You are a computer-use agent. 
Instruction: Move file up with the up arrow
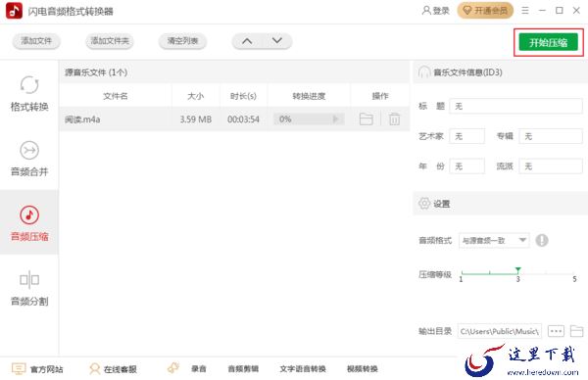point(247,41)
